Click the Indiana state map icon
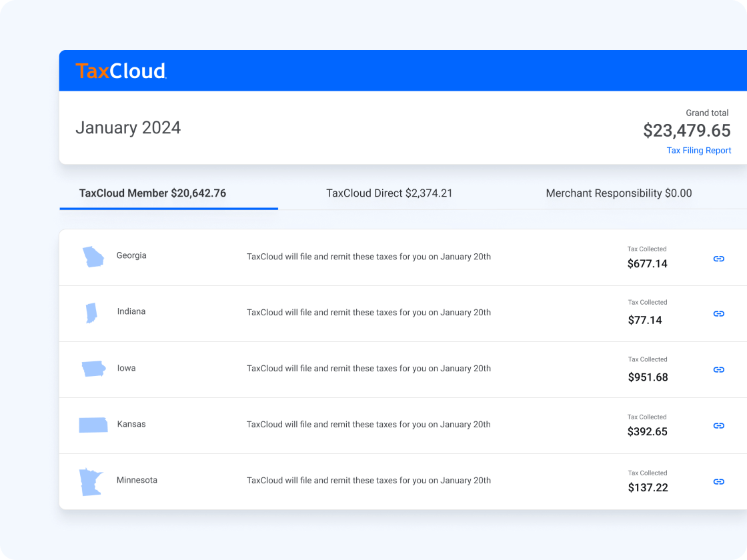 93,312
